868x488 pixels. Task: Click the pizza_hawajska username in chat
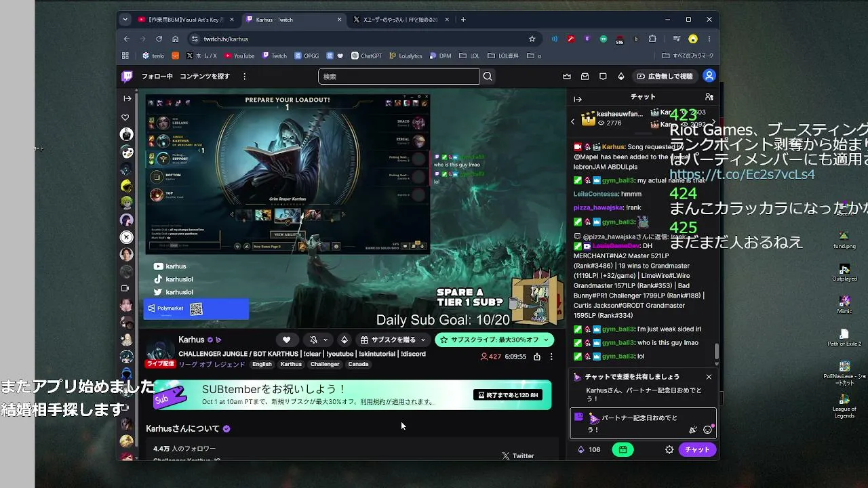pyautogui.click(x=597, y=207)
